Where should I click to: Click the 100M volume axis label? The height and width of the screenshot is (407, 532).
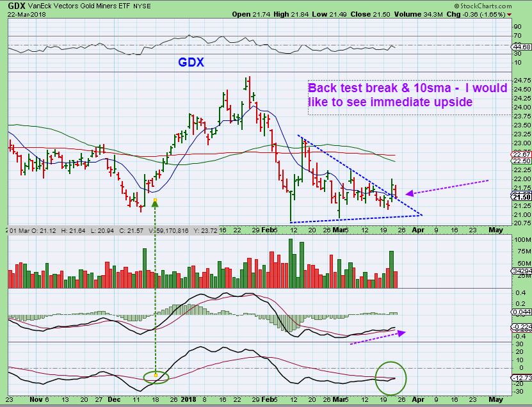522,240
